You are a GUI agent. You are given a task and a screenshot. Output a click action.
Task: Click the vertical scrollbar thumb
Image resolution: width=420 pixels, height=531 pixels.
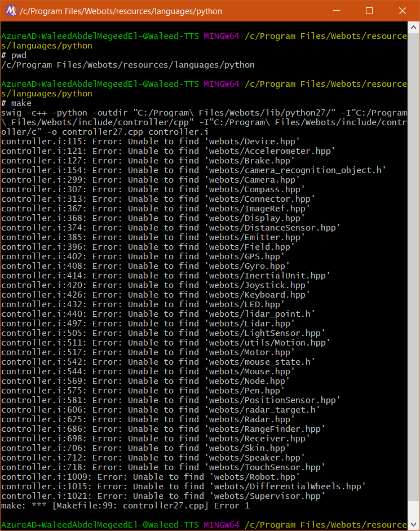pyautogui.click(x=413, y=267)
